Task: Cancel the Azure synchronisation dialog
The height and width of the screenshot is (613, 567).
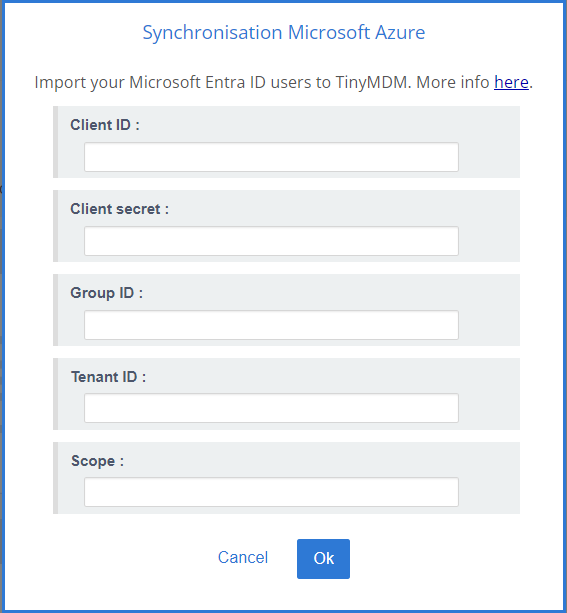Action: pyautogui.click(x=243, y=557)
